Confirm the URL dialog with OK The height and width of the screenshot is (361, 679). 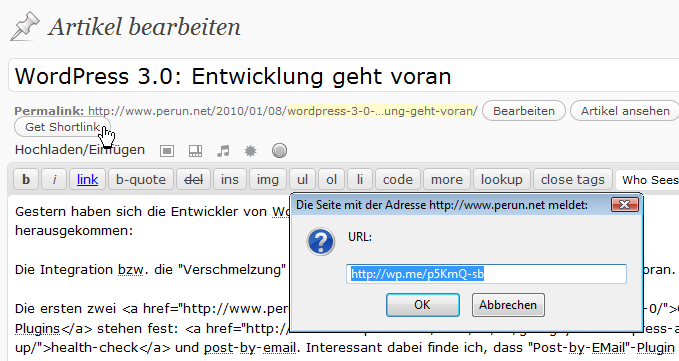point(422,305)
